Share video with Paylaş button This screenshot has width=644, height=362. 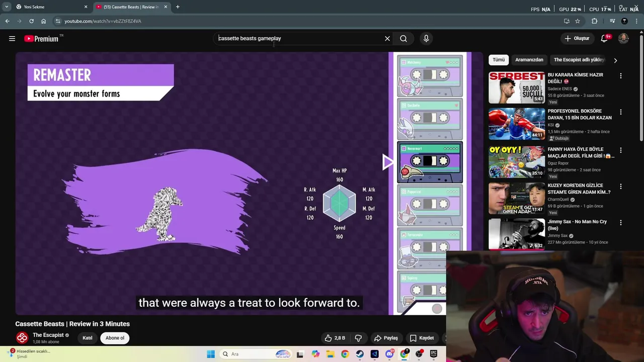coord(386,338)
